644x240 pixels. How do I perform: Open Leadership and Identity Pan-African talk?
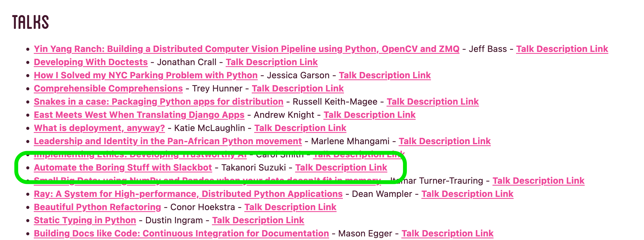pos(168,141)
